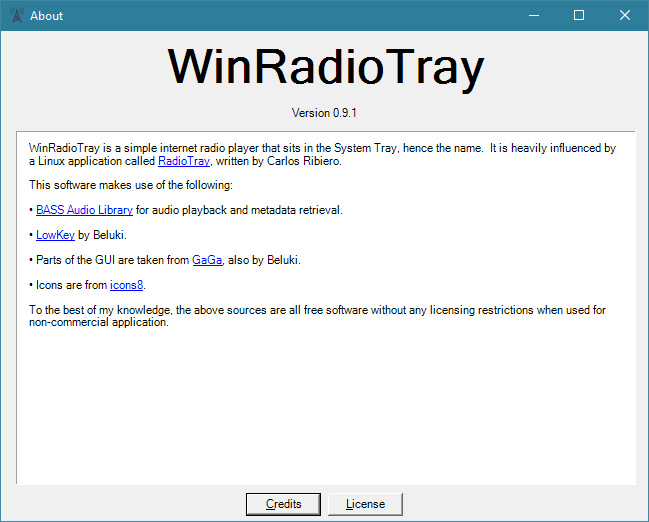
Task: Follow the BASS Audio Library link
Action: (x=84, y=210)
